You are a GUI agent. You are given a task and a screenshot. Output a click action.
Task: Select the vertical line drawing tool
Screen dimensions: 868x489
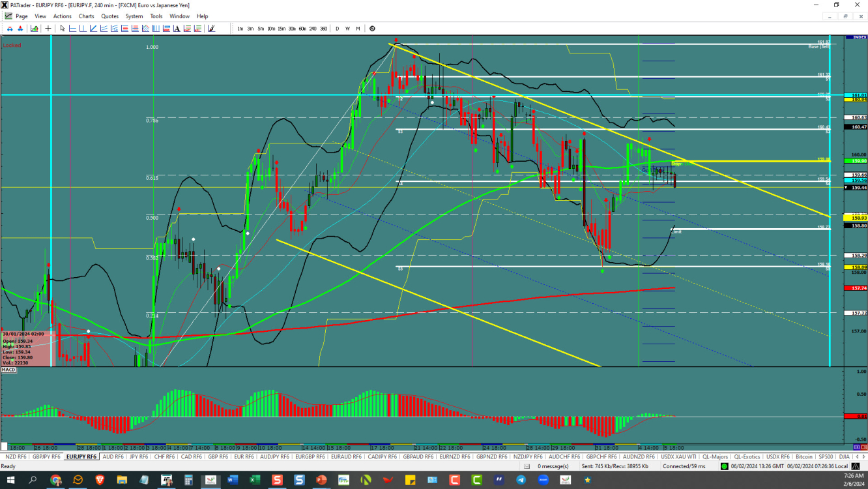coord(83,29)
